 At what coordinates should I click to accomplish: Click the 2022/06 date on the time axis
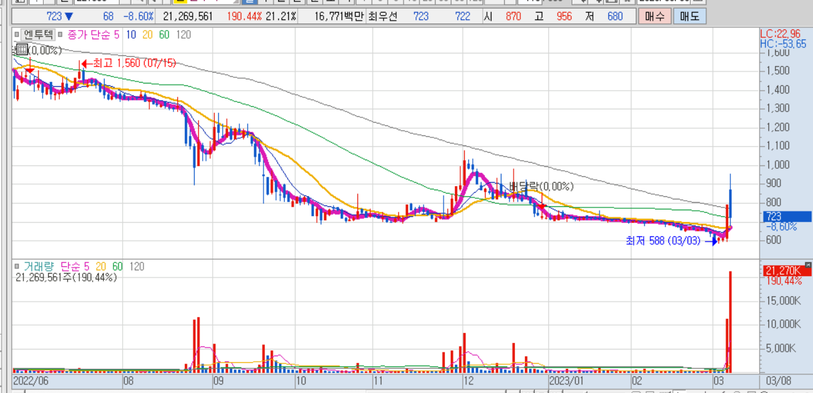coord(30,381)
